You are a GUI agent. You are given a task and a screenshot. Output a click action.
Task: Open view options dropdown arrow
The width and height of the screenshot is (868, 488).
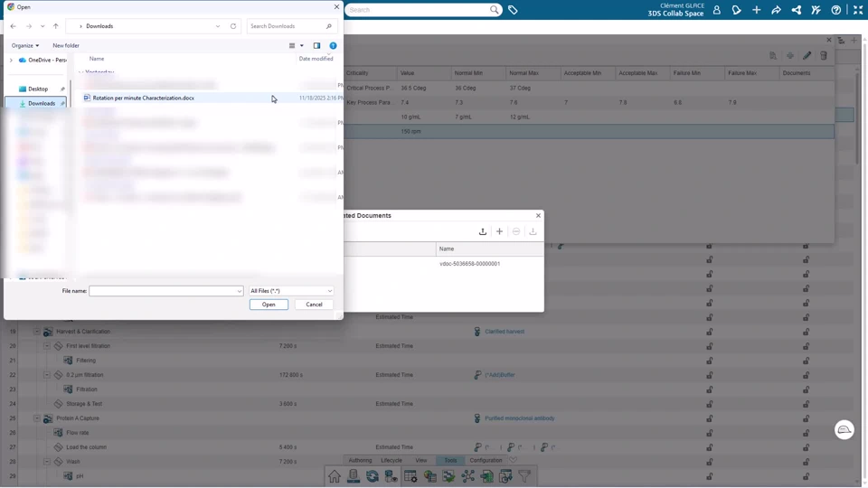click(x=302, y=45)
